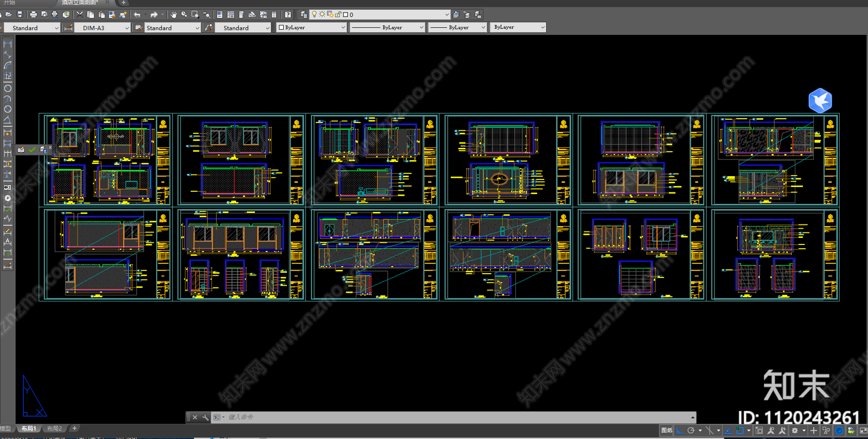Select the Arc Length dimension tool
Image resolution: width=868 pixels, height=439 pixels.
[8, 66]
